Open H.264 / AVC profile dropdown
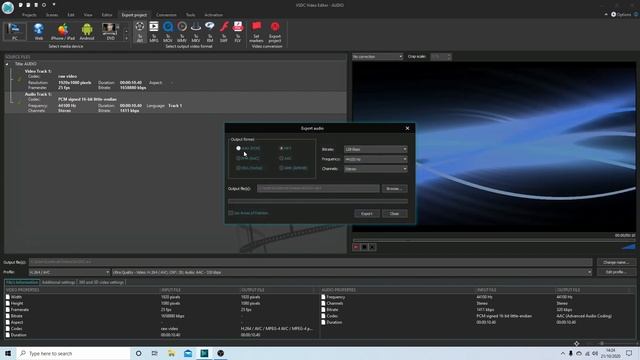The width and height of the screenshot is (640, 360). [69, 272]
